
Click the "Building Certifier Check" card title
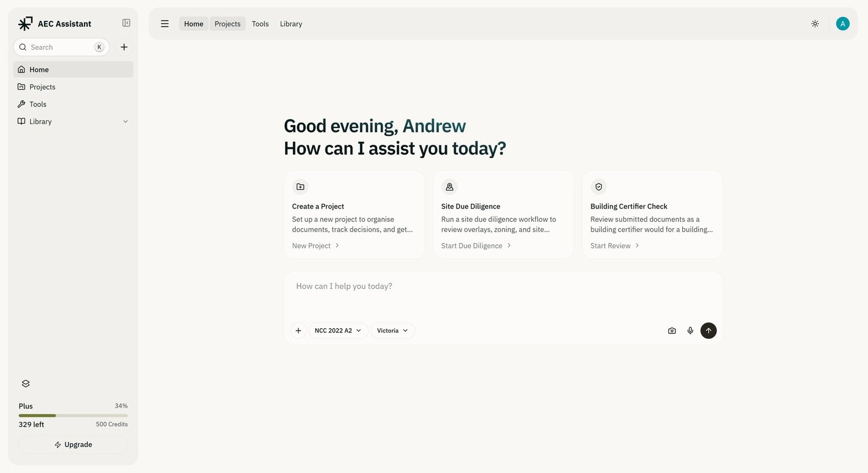629,206
